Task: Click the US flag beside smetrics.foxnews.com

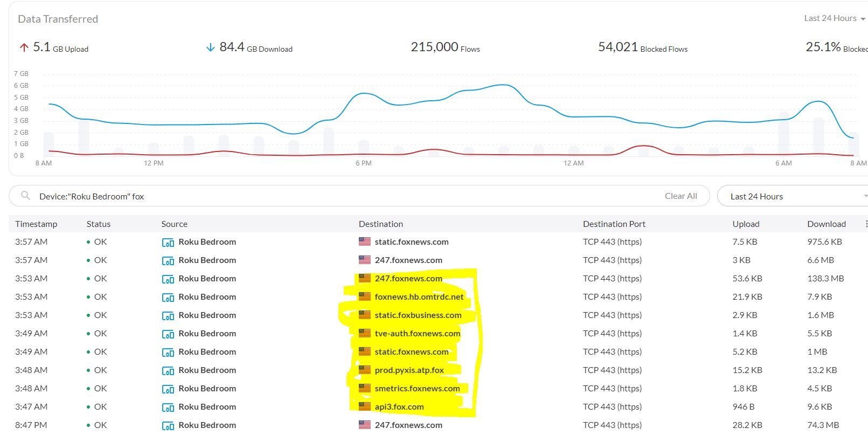Action: [365, 388]
